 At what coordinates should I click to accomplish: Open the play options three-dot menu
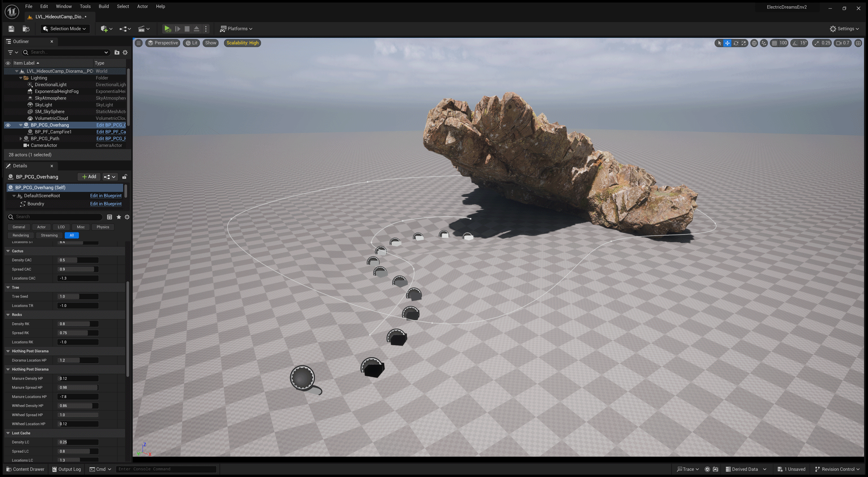coord(206,29)
